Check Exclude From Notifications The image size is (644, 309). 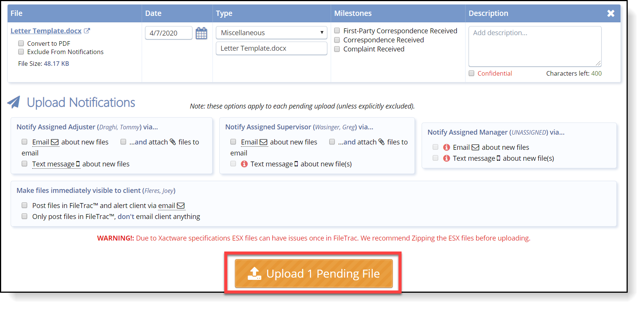pos(21,52)
